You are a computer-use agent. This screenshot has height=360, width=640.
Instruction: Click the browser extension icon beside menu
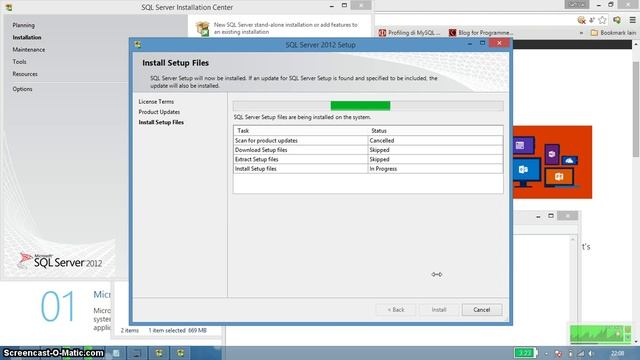click(617, 20)
